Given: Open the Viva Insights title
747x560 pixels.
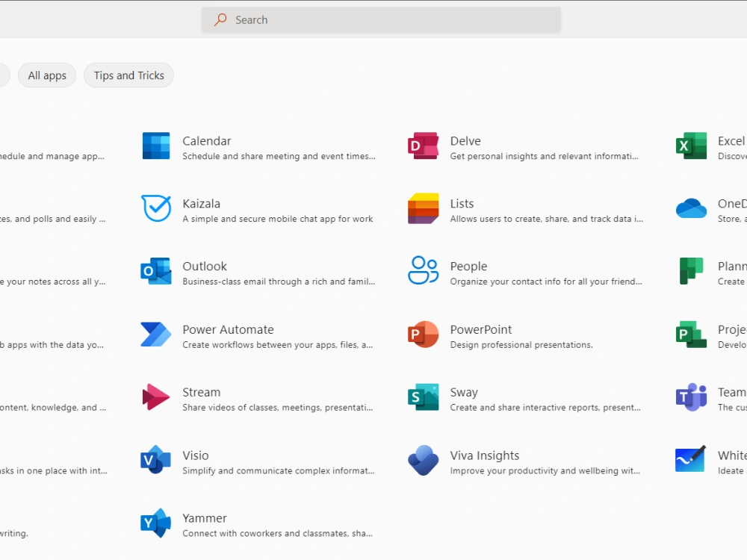Looking at the screenshot, I should (x=485, y=455).
